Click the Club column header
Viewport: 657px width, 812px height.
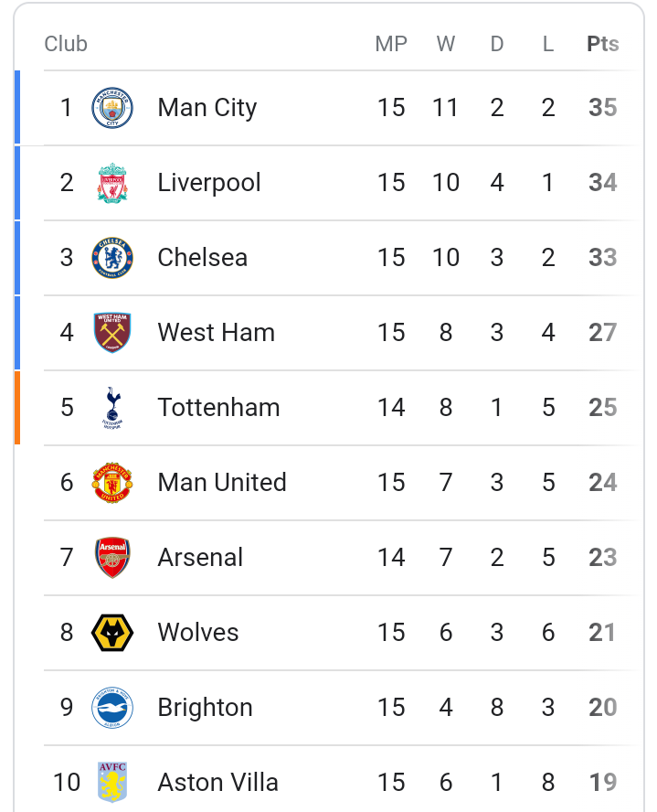coord(66,44)
